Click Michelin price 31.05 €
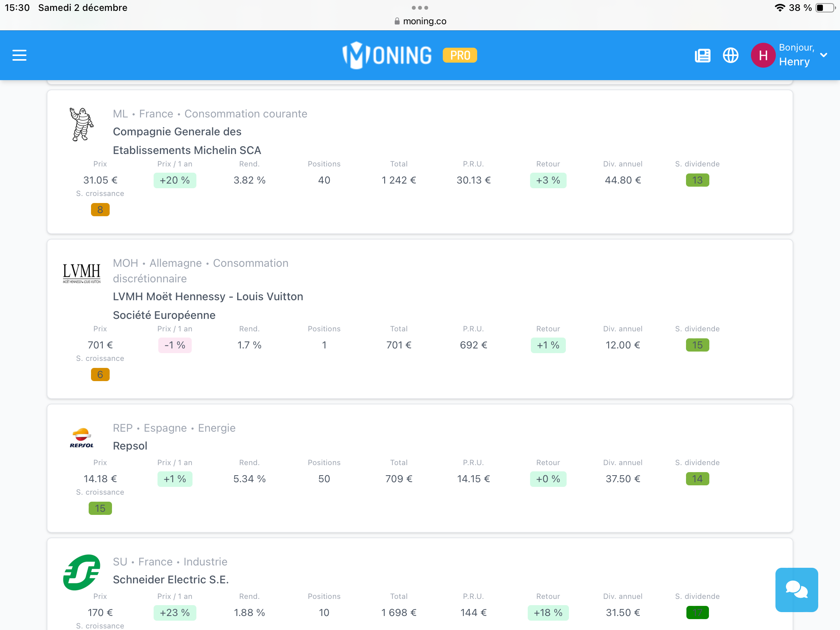The height and width of the screenshot is (630, 840). point(100,180)
